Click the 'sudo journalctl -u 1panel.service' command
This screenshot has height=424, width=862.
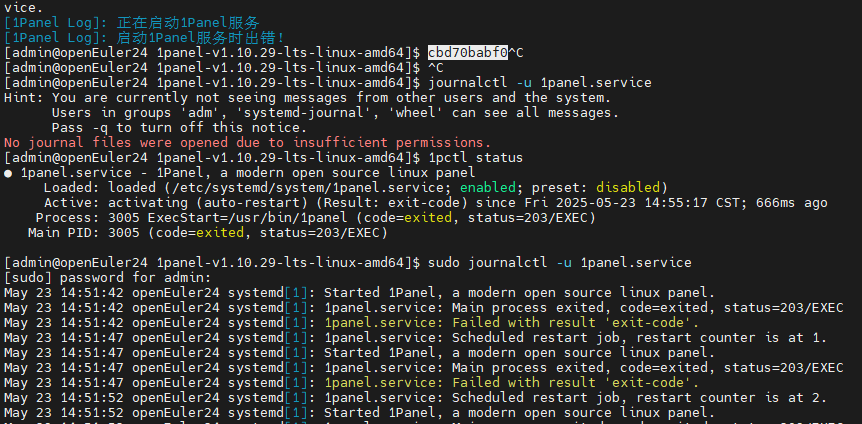tap(560, 263)
